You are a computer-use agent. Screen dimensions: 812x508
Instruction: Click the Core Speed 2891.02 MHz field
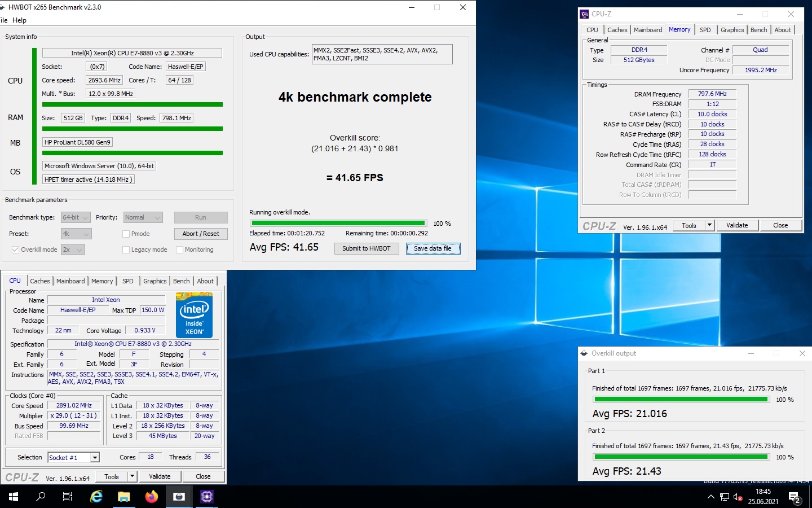(74, 406)
